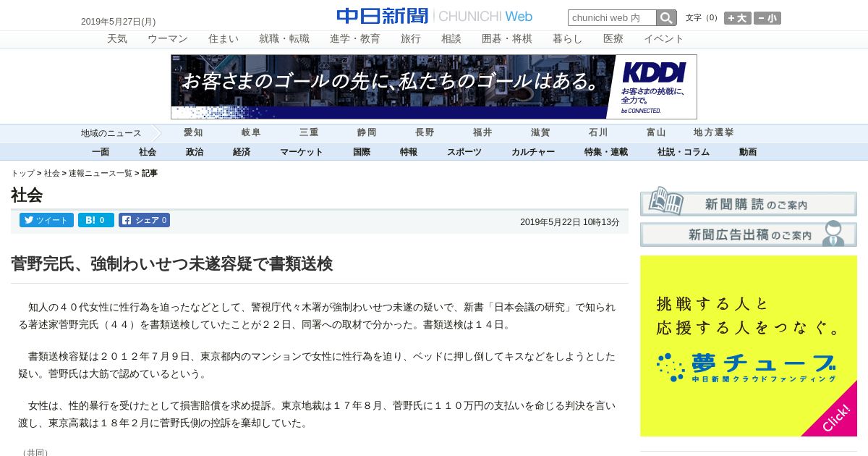Open the 旅行 section
The height and width of the screenshot is (456, 868).
click(x=411, y=39)
